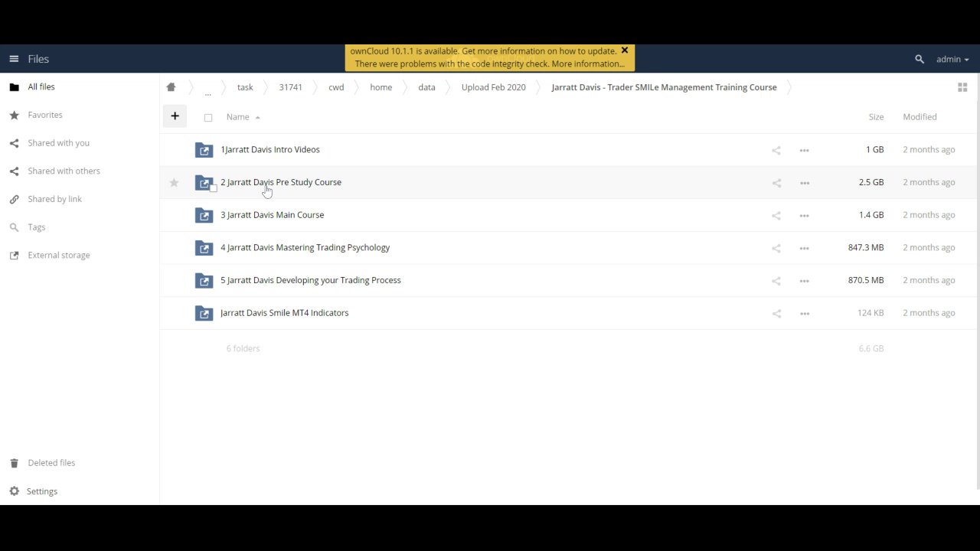The image size is (980, 551).
Task: Open more actions for Mastering Trading Psychology
Action: tap(804, 248)
